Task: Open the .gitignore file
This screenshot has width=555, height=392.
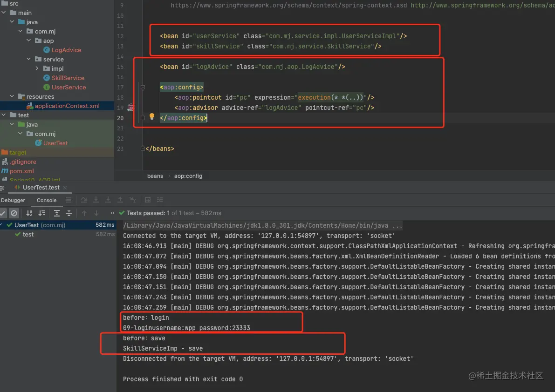Action: (23, 162)
